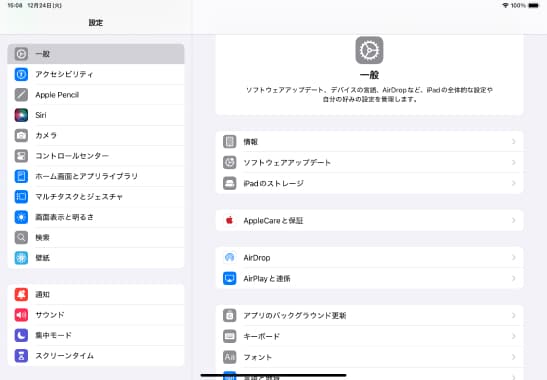Tap the Apple Pencil icon in sidebar

(21, 95)
